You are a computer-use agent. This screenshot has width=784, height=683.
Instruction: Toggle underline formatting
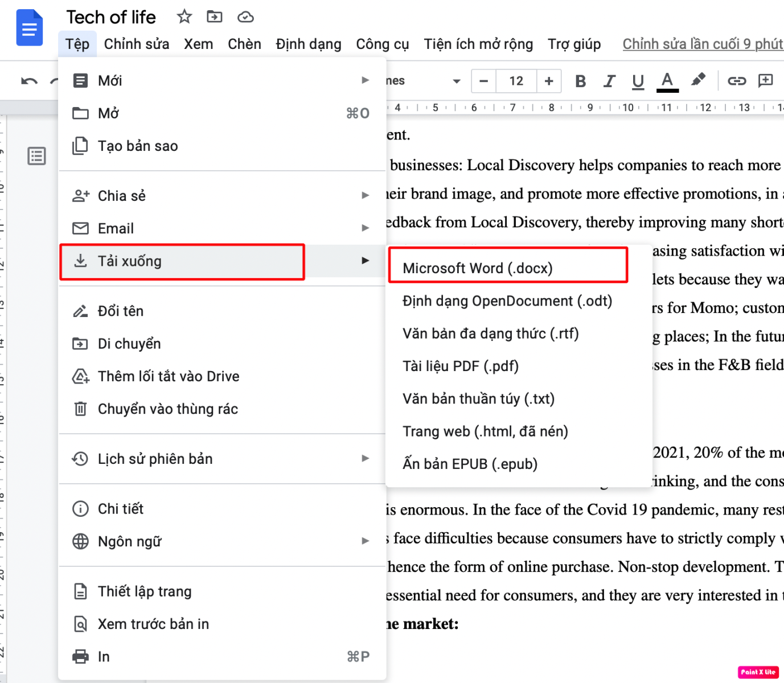tap(638, 82)
